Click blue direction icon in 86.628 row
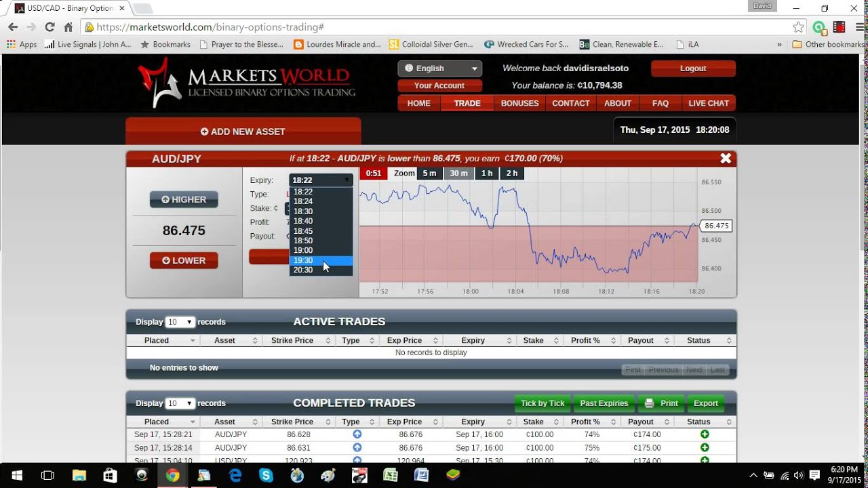 coord(357,434)
